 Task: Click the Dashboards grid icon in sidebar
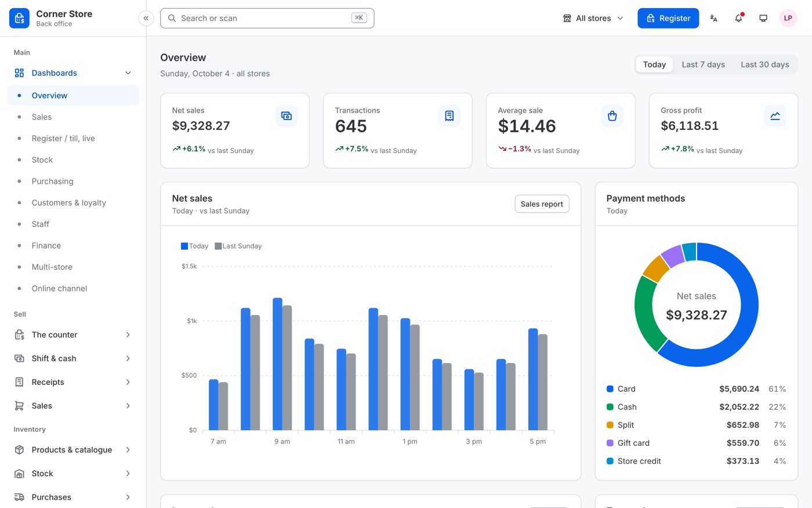point(19,73)
